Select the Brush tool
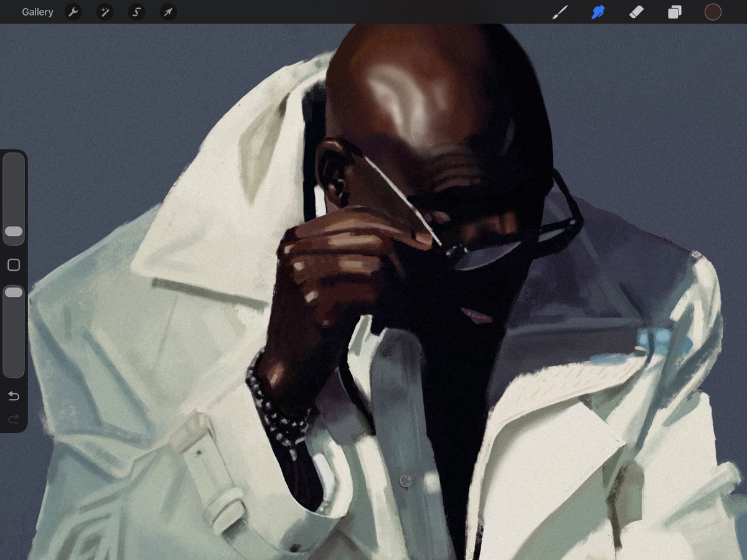747x560 pixels. click(x=560, y=12)
